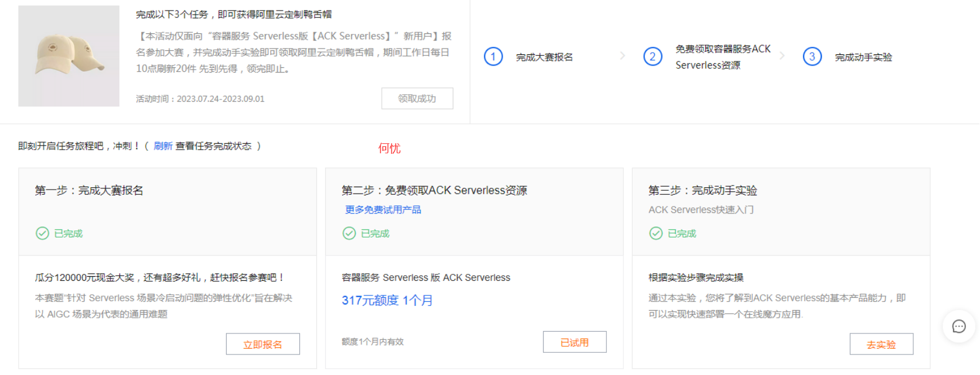Click the 立即报名 button
This screenshot has width=980, height=375.
pyautogui.click(x=263, y=344)
